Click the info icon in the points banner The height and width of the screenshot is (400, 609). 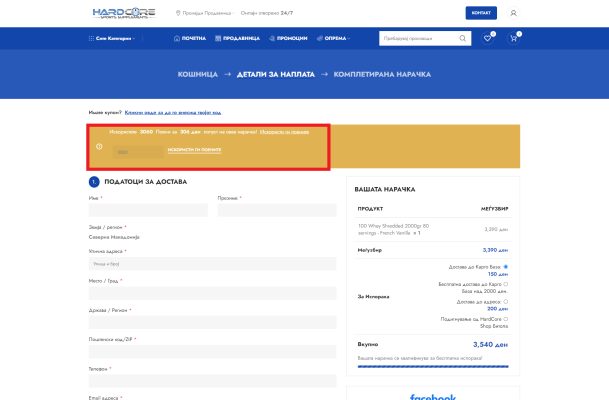tap(99, 146)
